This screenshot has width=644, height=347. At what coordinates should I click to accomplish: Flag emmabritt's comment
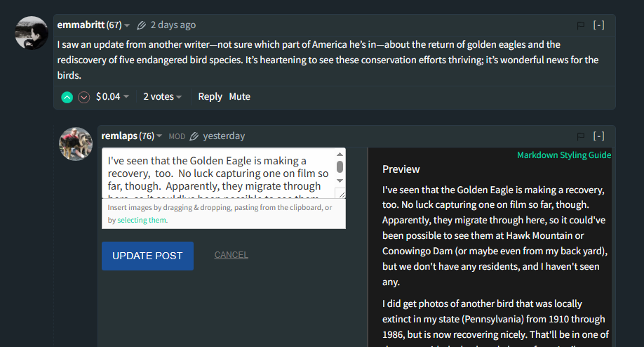tap(581, 25)
